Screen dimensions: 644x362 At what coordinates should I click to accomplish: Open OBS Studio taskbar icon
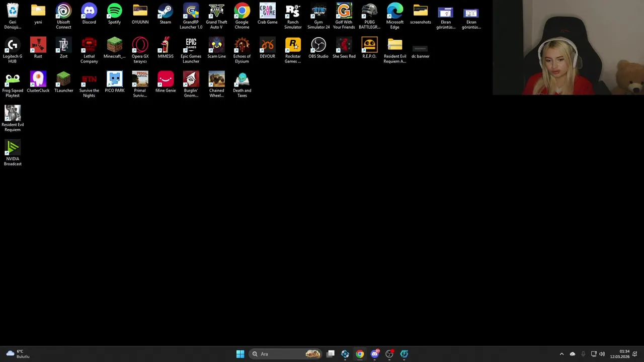pyautogui.click(x=389, y=354)
